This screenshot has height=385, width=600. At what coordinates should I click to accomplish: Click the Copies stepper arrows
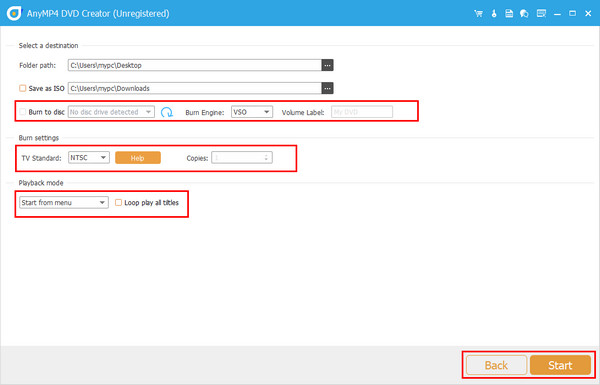pos(266,158)
